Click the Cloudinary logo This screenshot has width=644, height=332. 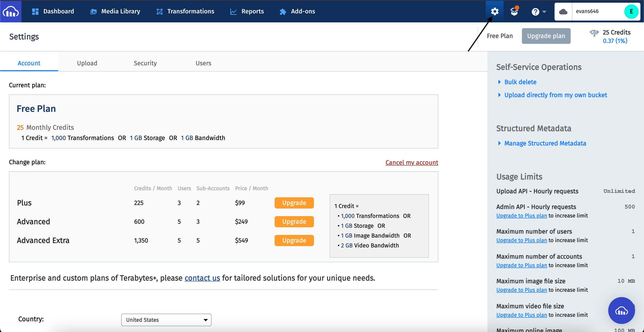tap(11, 11)
